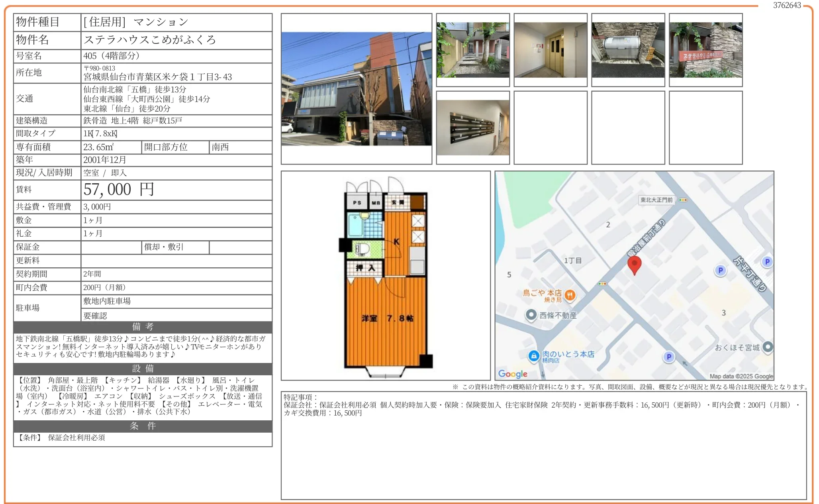Click the 西條不動産 map marker icon

(x=531, y=315)
